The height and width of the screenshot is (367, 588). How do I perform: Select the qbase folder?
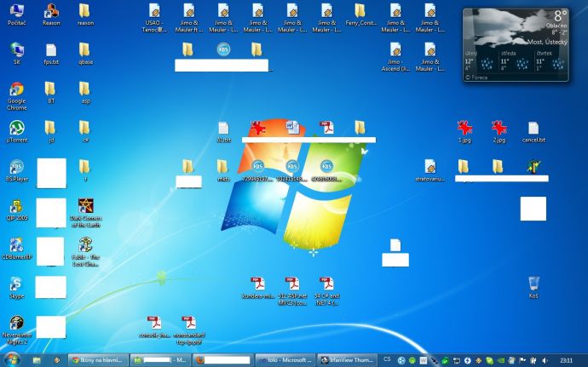click(x=85, y=54)
